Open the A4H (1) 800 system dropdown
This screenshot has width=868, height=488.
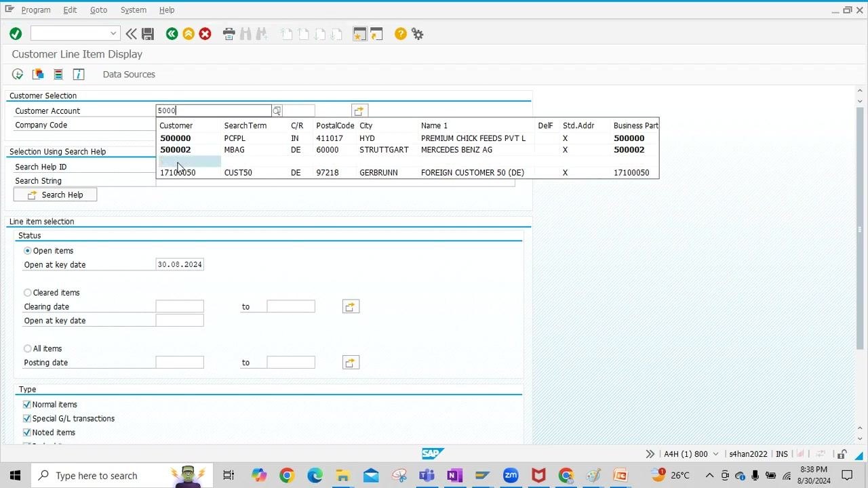pyautogui.click(x=691, y=454)
